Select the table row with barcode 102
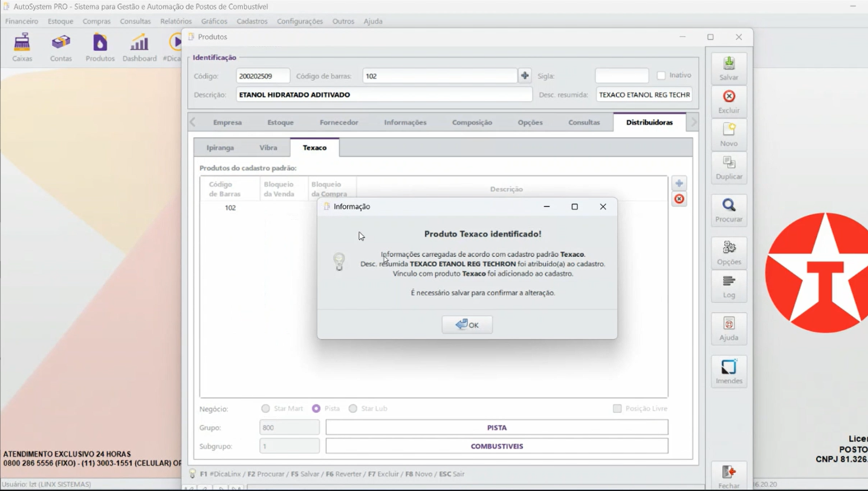The height and width of the screenshot is (491, 868). [433, 208]
